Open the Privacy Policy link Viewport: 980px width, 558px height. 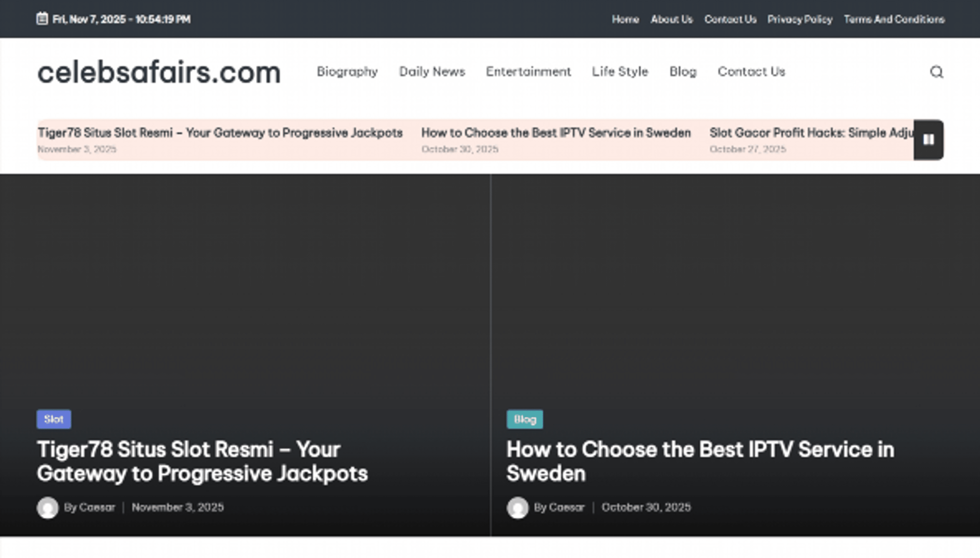click(800, 19)
